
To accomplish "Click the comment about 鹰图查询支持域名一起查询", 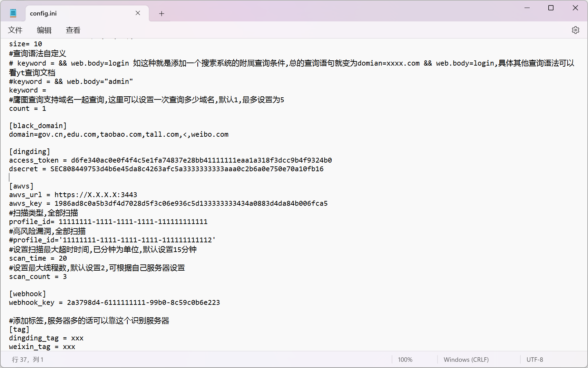I will (x=147, y=100).
